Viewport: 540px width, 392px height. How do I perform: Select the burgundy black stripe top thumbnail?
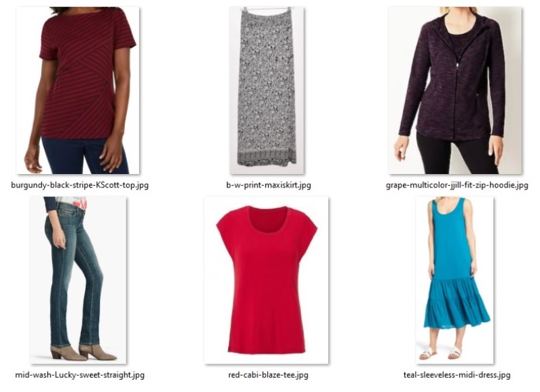coord(78,90)
